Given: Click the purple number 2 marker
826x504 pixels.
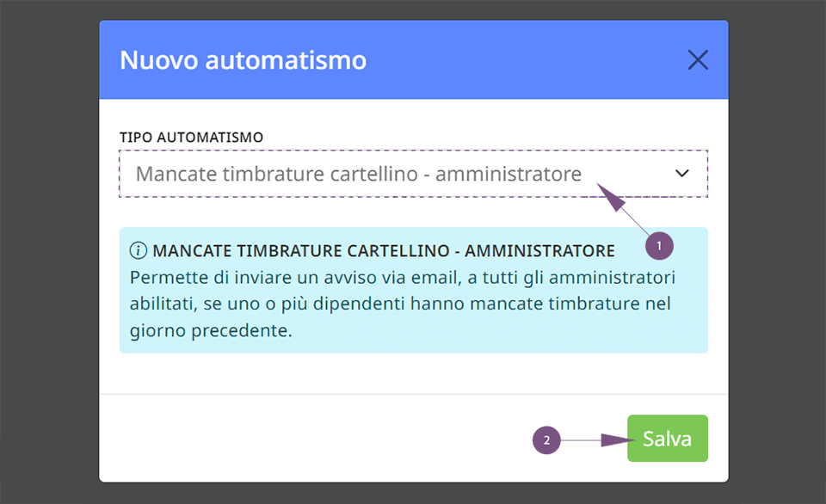Looking at the screenshot, I should (x=546, y=440).
